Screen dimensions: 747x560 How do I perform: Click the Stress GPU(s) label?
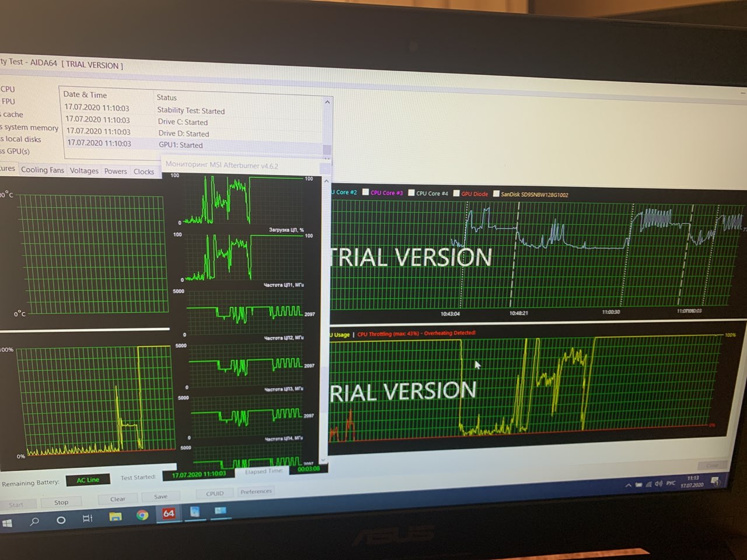pos(15,151)
